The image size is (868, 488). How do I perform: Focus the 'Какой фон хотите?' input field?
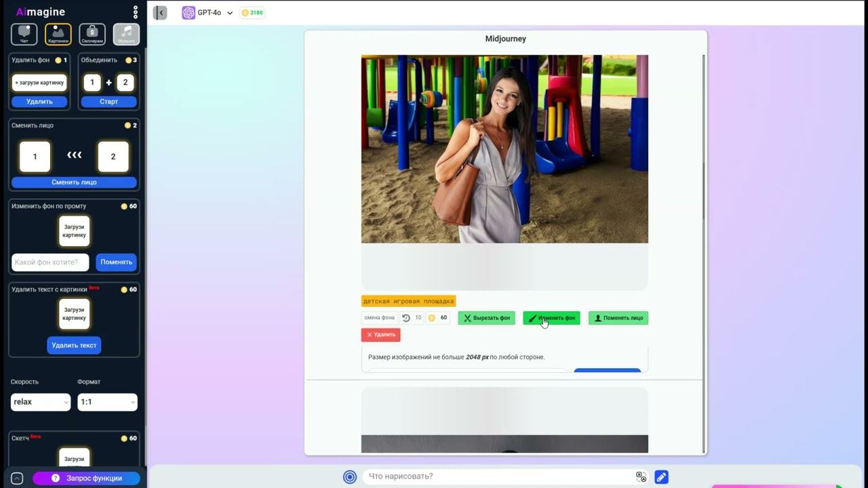click(50, 262)
